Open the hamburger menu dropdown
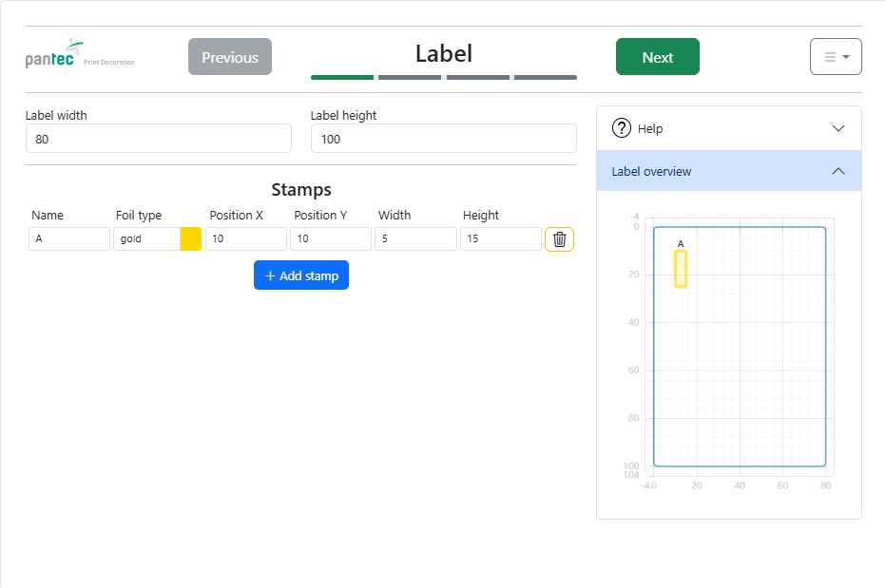 [836, 56]
